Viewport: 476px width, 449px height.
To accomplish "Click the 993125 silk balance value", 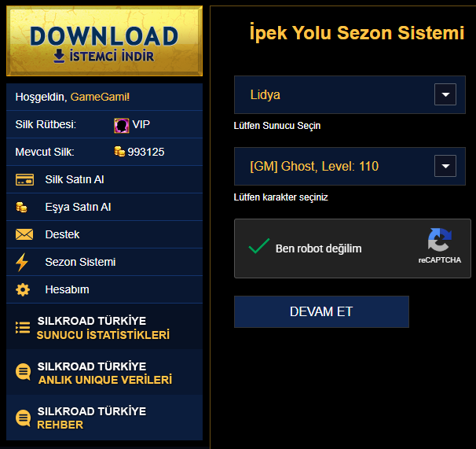I will [x=146, y=152].
